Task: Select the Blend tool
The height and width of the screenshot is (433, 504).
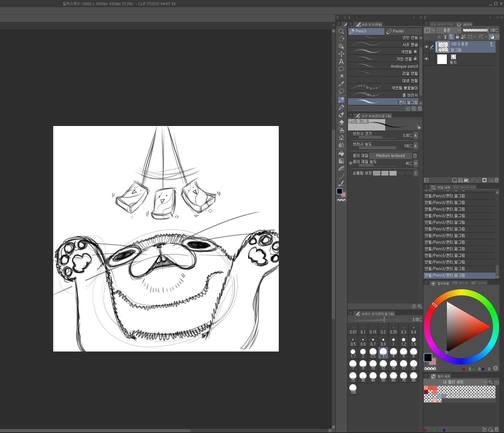Action: pos(341,145)
